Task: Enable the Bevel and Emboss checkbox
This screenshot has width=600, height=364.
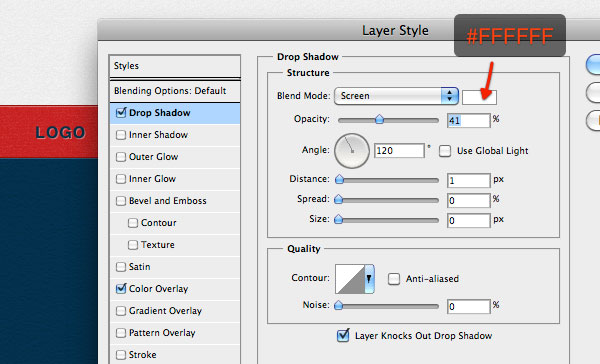Action: click(121, 201)
